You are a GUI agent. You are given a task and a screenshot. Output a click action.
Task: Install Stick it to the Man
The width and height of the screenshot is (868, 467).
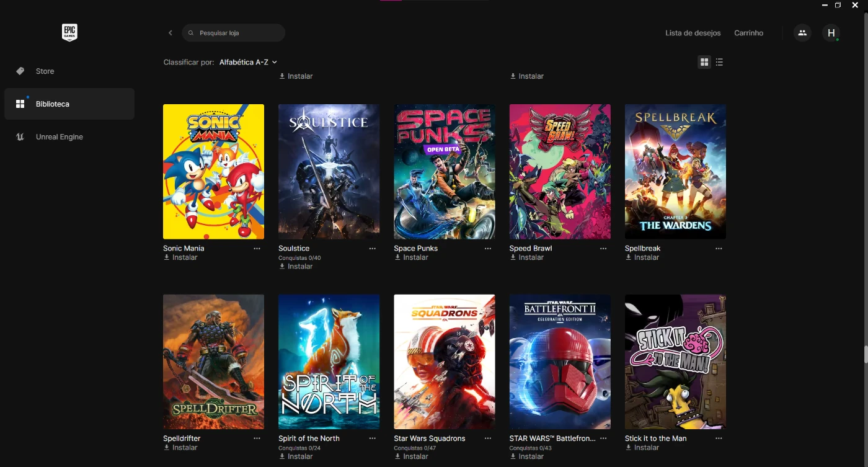coord(642,447)
